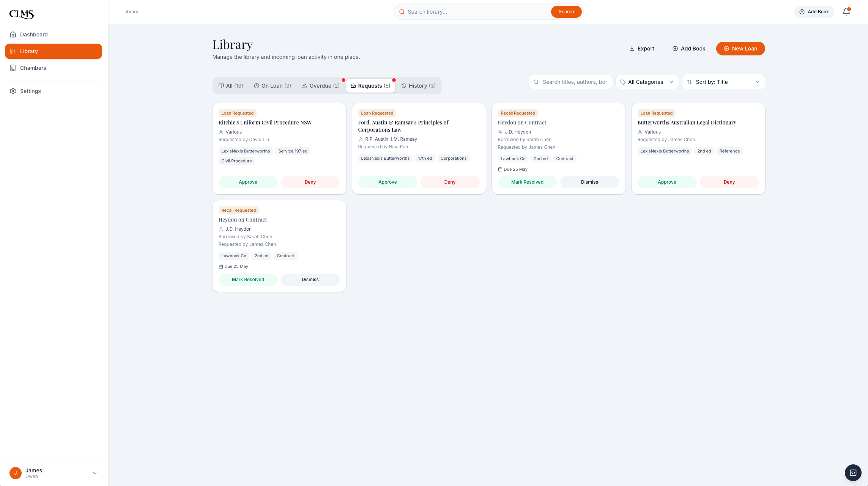The height and width of the screenshot is (486, 868).
Task: Click the Export button
Action: tap(642, 49)
